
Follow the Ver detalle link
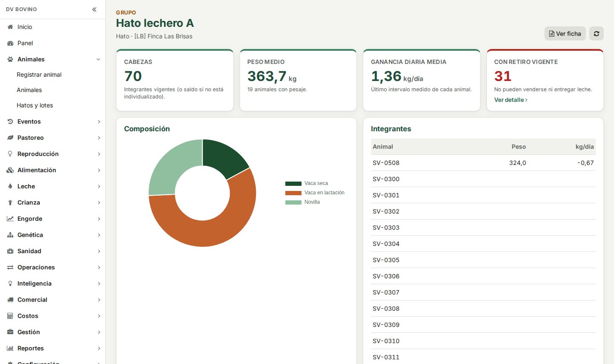[x=511, y=100]
